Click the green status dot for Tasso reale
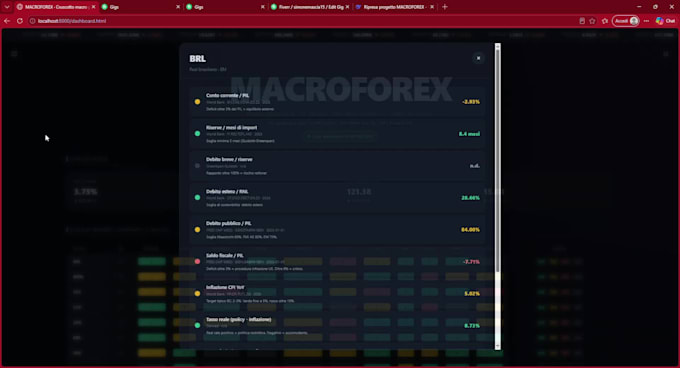680x368 pixels. coord(197,326)
